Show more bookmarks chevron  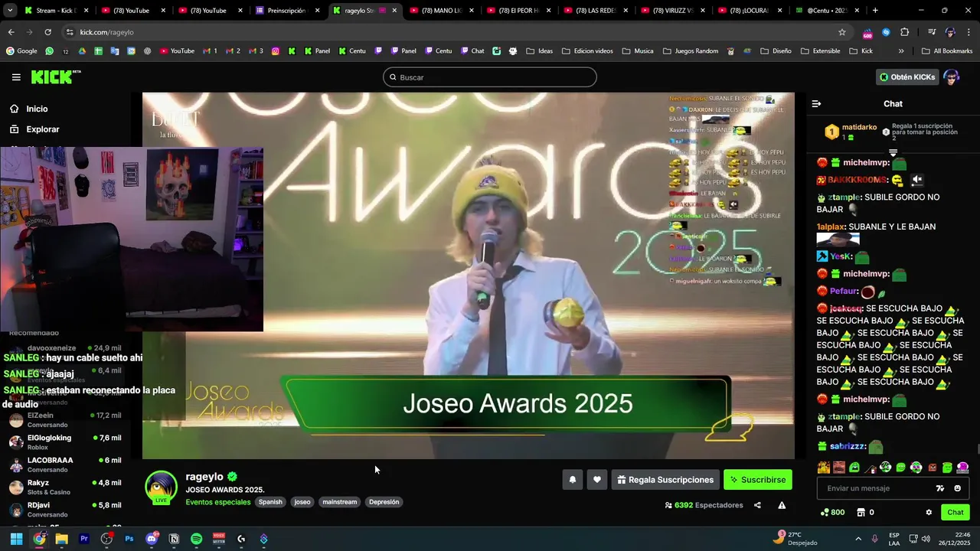pyautogui.click(x=901, y=51)
